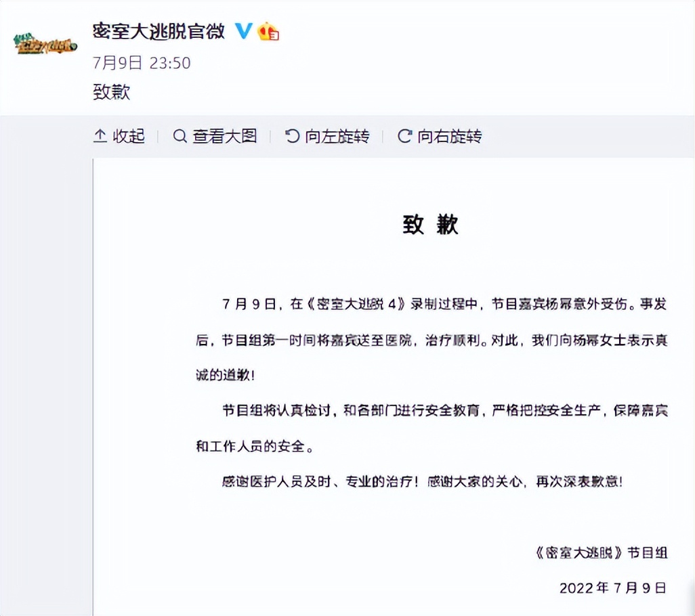This screenshot has height=616, width=695.
Task: Click the 2022年7月9日 date in the letter
Action: (x=613, y=588)
